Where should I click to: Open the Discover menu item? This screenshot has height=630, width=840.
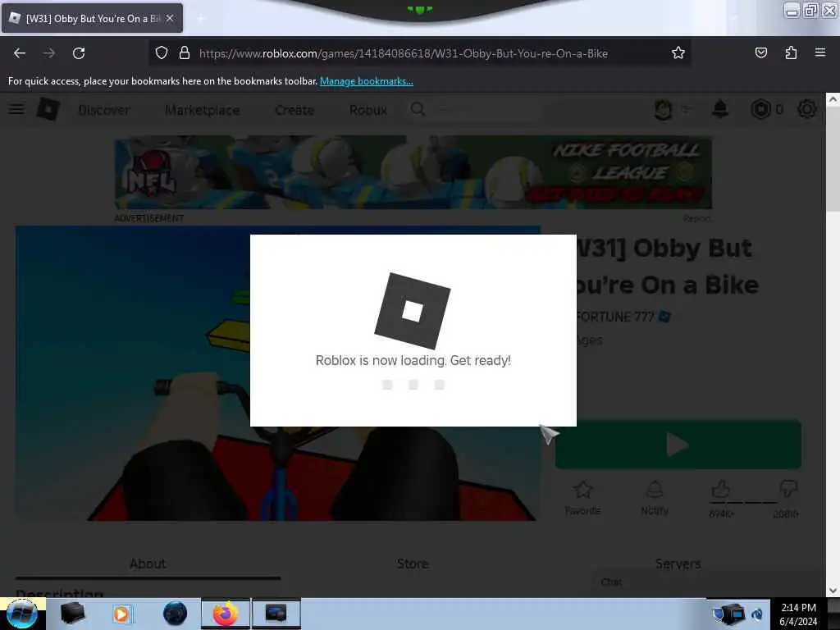point(104,110)
